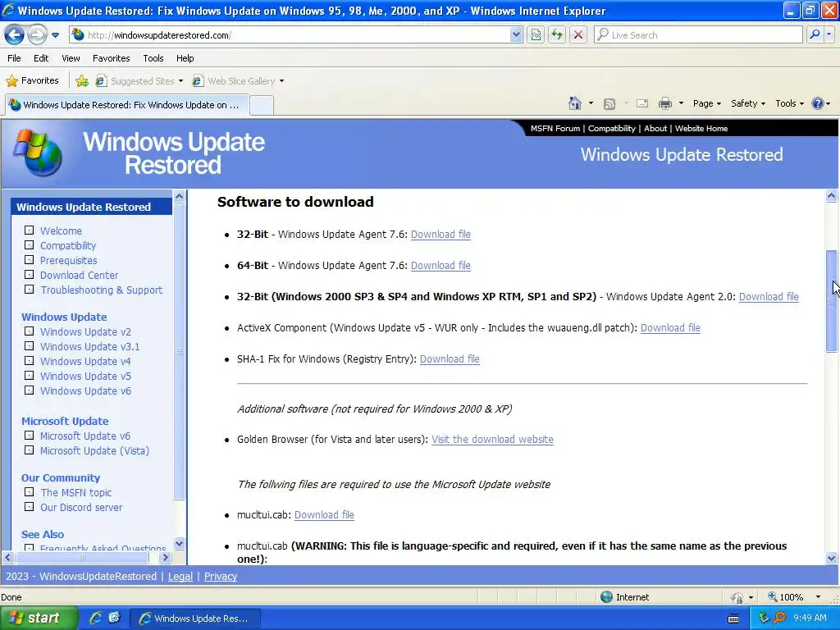Click 64-Bit Update Agent 7.6 Download file
This screenshot has width=840, height=630.
click(441, 266)
